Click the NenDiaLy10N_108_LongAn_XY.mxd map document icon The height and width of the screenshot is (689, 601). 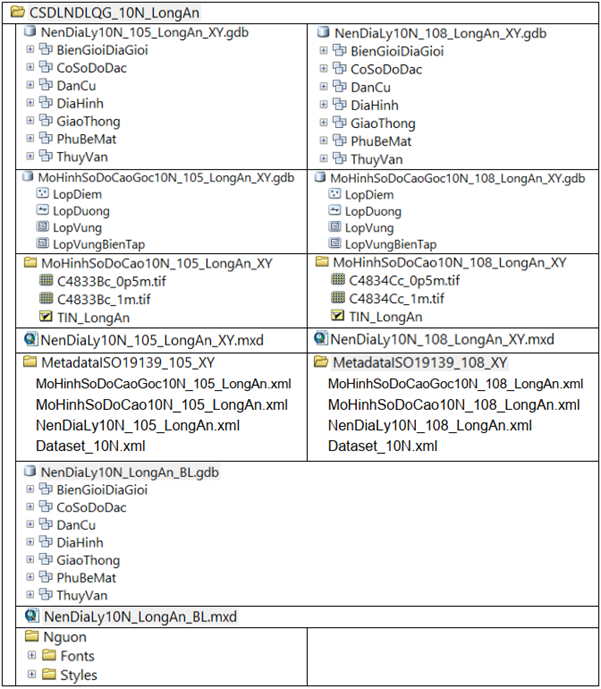pyautogui.click(x=320, y=340)
